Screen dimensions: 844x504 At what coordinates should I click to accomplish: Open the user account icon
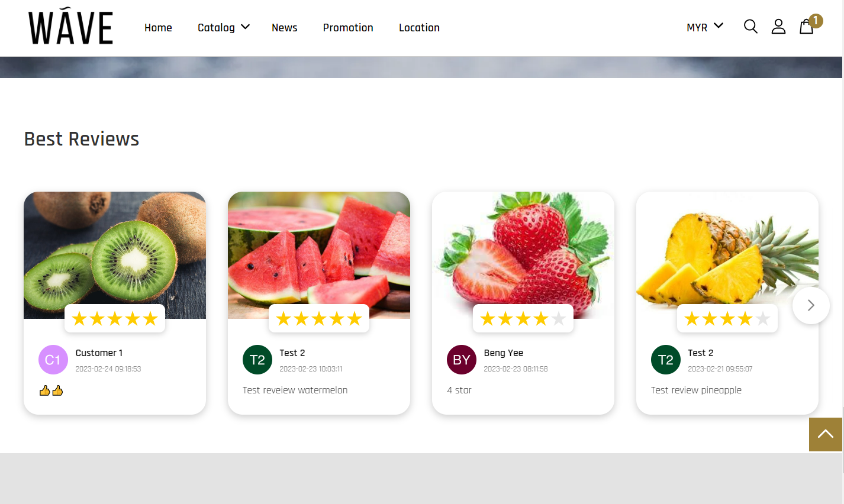coord(778,27)
